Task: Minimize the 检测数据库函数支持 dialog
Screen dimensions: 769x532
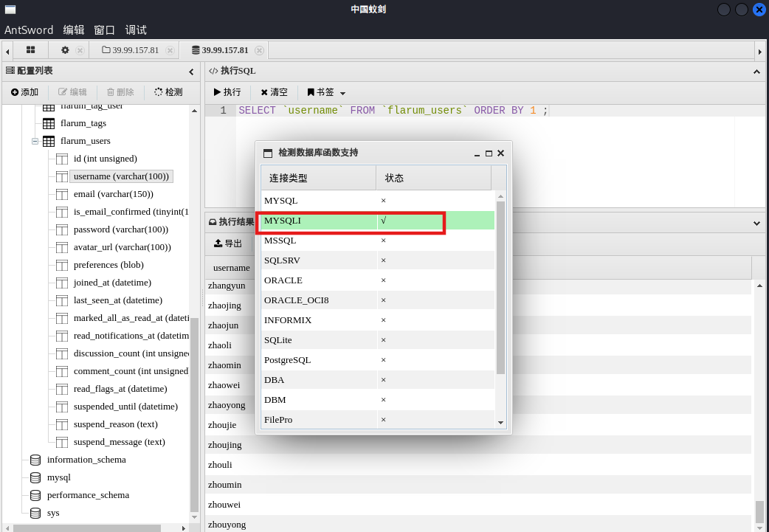Action: click(x=477, y=153)
